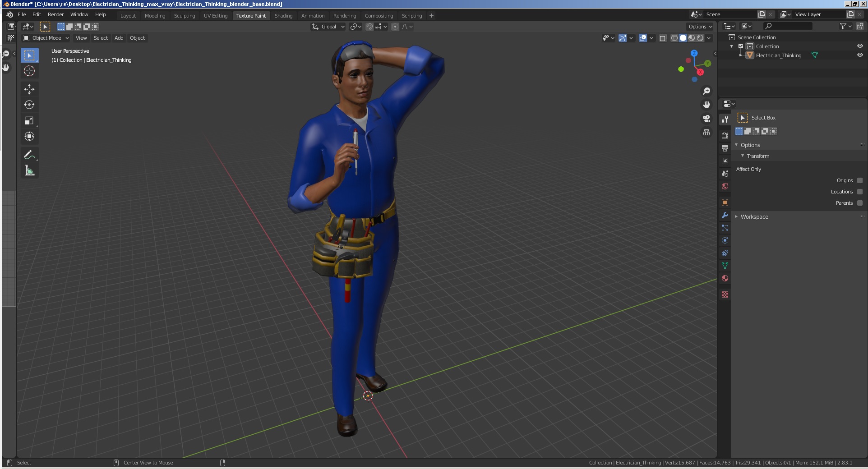Toggle viewport gizmos button
The image size is (868, 469).
click(x=623, y=38)
